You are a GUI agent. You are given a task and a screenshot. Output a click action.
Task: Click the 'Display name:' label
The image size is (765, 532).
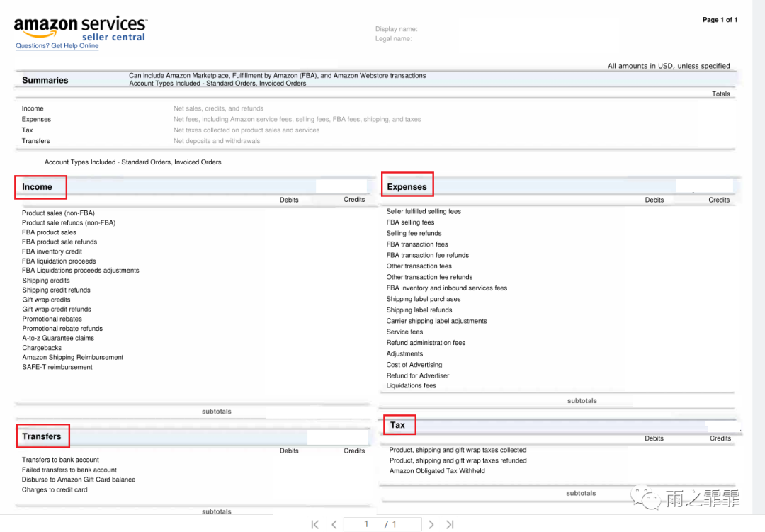coord(396,29)
